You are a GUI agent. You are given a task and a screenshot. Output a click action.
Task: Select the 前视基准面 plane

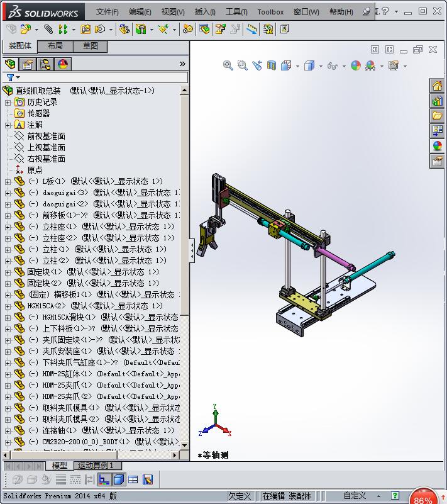pos(46,137)
